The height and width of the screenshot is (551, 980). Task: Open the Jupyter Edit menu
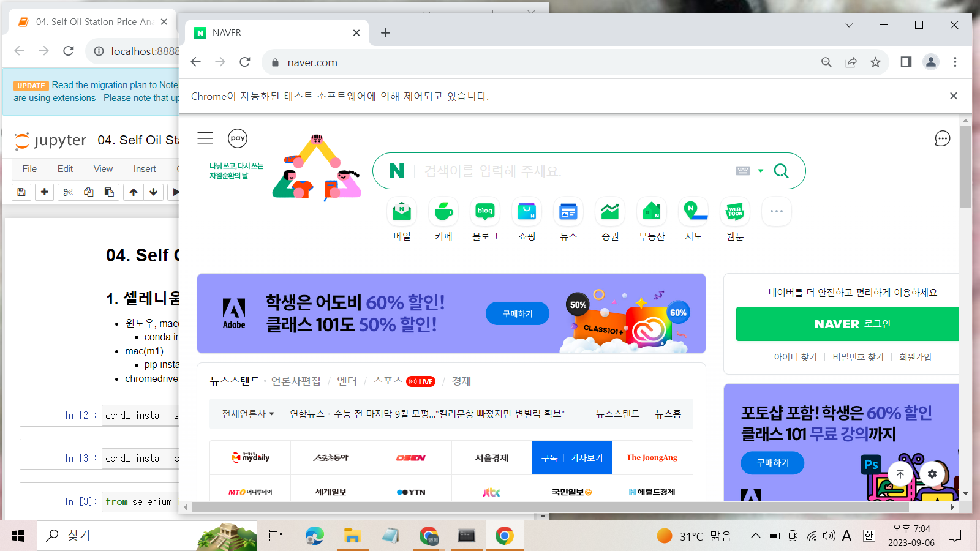(x=65, y=169)
